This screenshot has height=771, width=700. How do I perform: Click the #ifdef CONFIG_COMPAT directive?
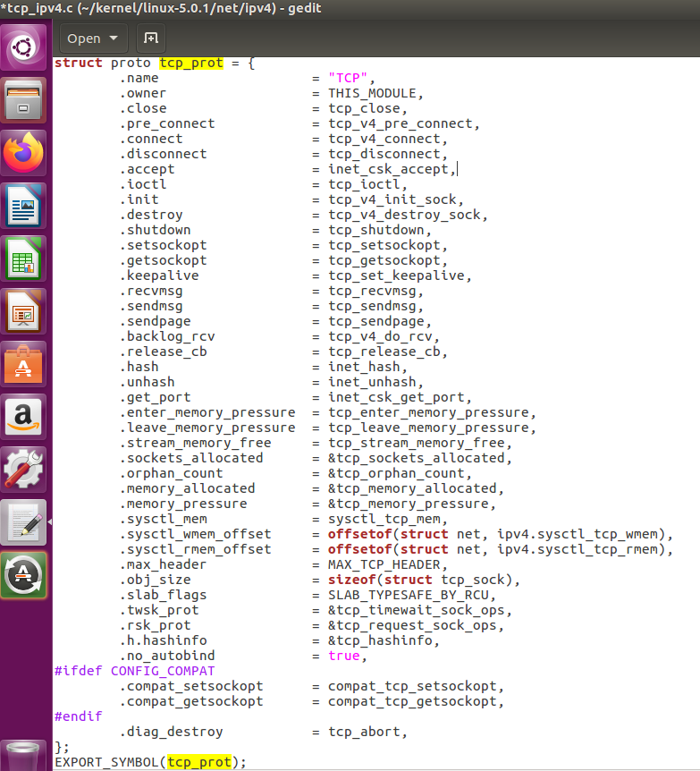pyautogui.click(x=135, y=672)
